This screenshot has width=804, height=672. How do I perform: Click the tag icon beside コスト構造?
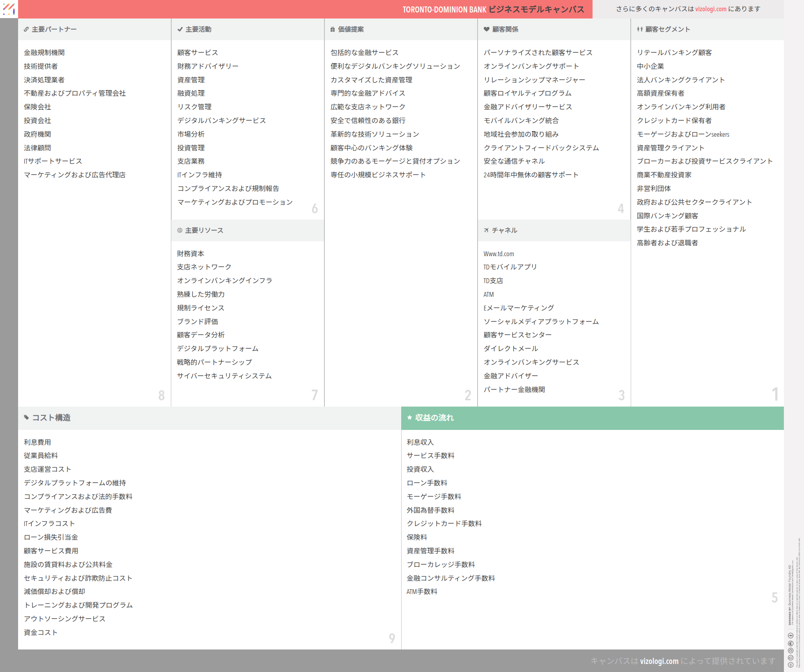(x=27, y=417)
